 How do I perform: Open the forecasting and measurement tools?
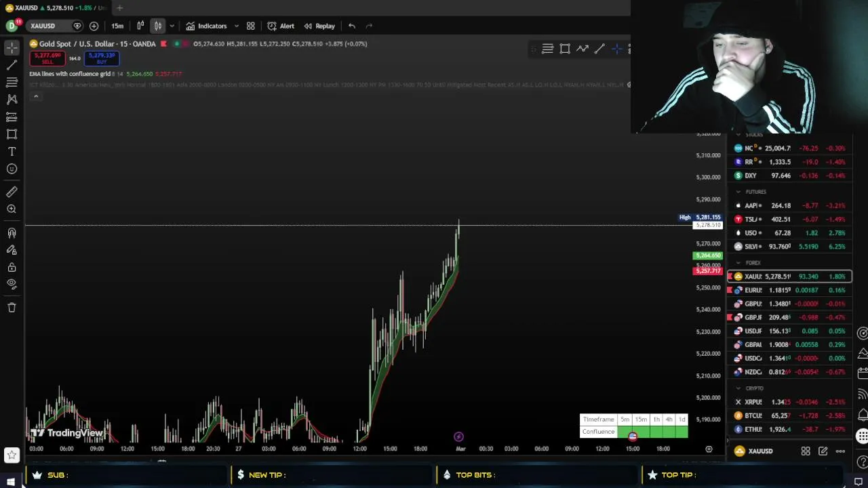(12, 117)
